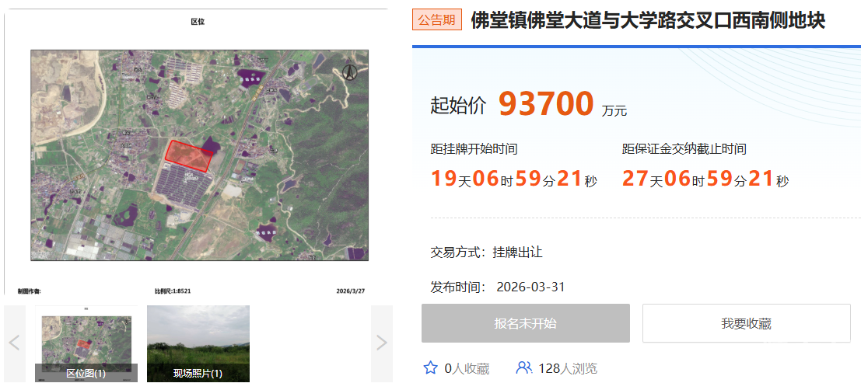Open the 现场照片(1) thumbnail
This screenshot has height=390, width=868.
tap(198, 343)
